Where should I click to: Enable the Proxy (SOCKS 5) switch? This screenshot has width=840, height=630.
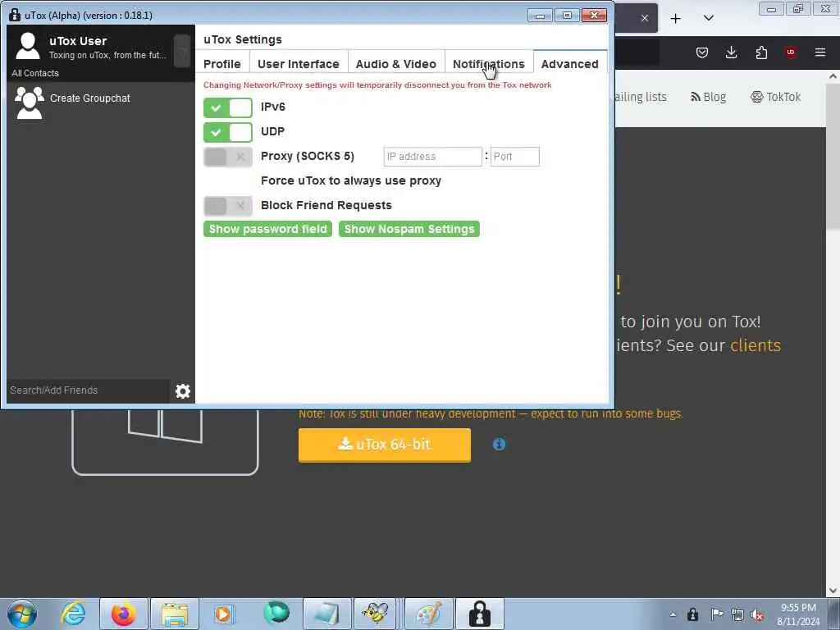[x=228, y=157]
